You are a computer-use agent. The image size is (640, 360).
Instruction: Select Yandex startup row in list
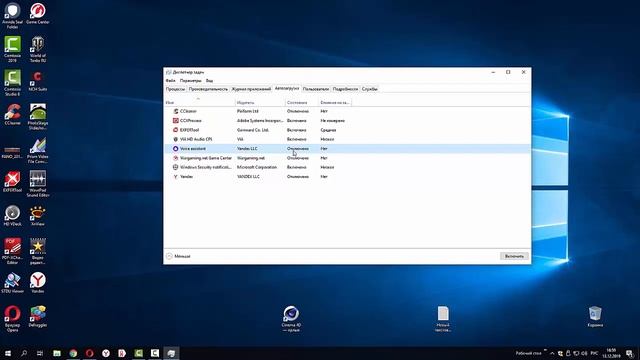click(347, 177)
